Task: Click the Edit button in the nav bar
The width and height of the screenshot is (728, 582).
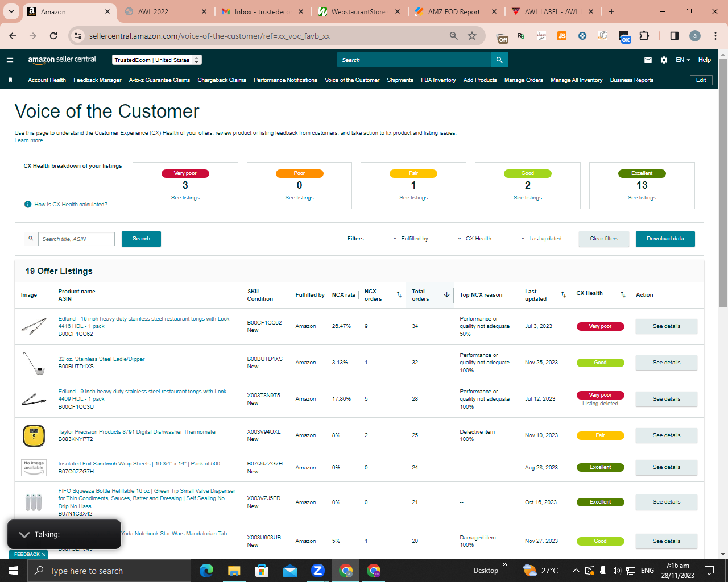Action: pos(701,80)
